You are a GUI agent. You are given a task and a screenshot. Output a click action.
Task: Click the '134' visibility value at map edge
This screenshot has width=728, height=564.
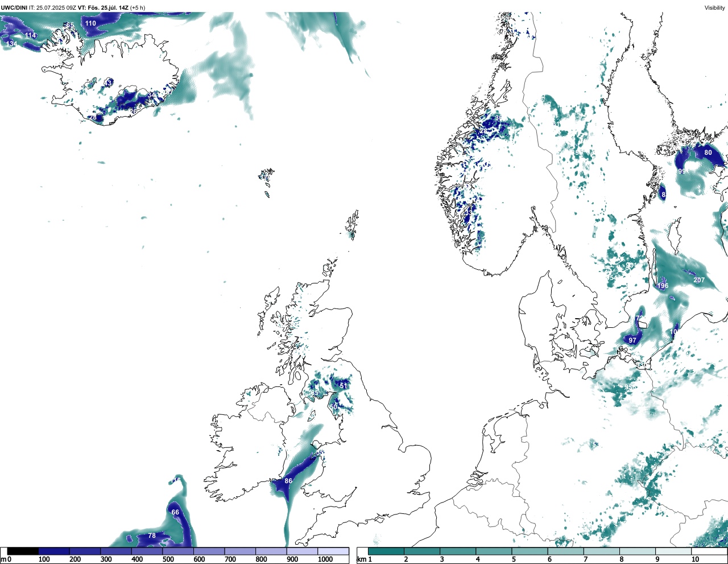point(11,44)
